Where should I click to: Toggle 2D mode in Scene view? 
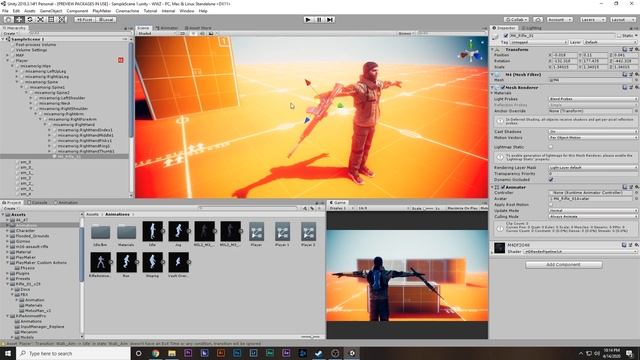(182, 33)
